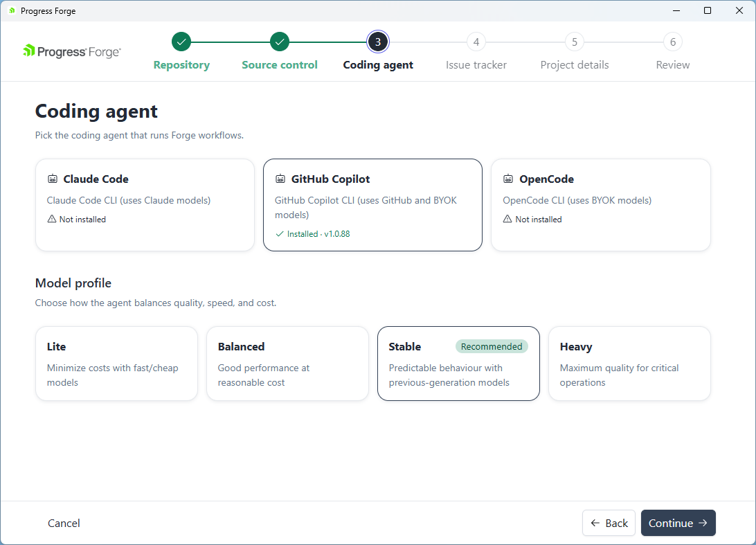Maximize the Progress Forge window
Screen dimensions: 756x545
tap(708, 10)
